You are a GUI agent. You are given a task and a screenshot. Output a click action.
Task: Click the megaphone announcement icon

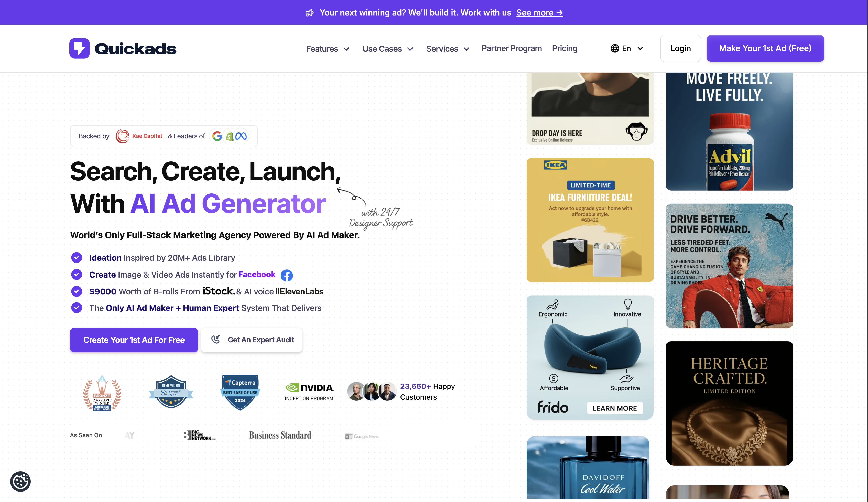point(309,13)
